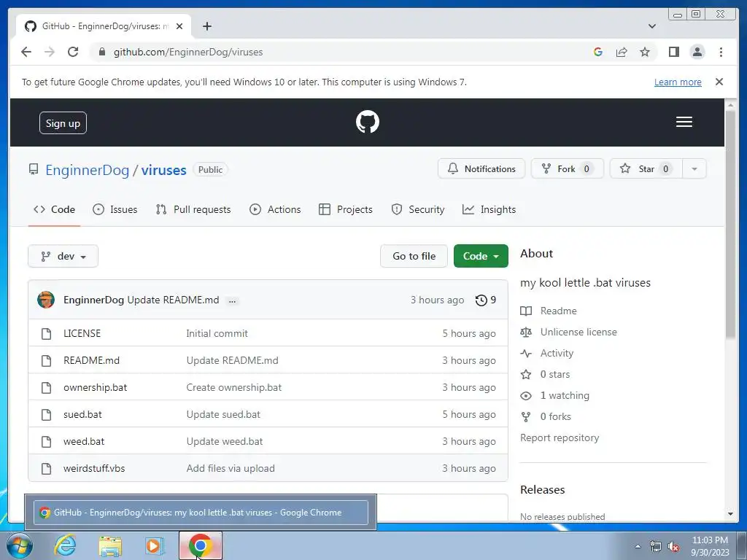Click the Google icon in address bar
This screenshot has width=747, height=560.
click(x=598, y=52)
